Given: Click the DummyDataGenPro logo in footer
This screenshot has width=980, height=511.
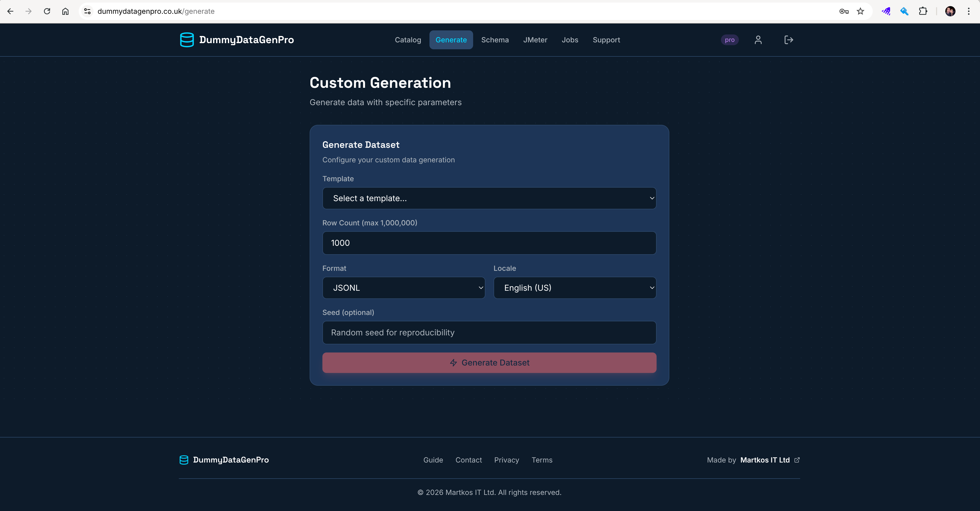Looking at the screenshot, I should 184,460.
